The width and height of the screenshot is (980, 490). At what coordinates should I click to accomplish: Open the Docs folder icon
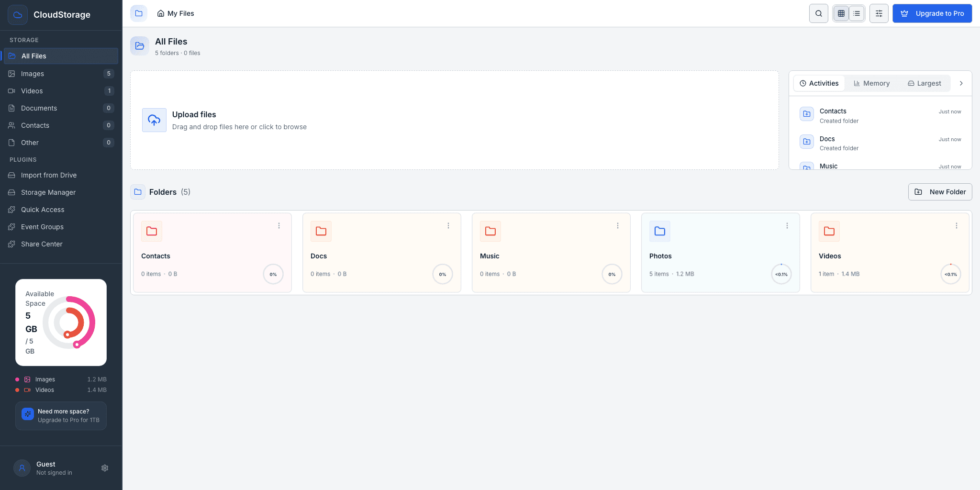[321, 231]
